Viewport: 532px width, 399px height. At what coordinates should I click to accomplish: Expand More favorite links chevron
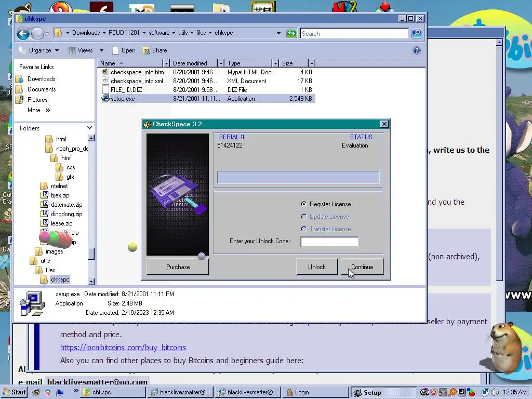48,110
